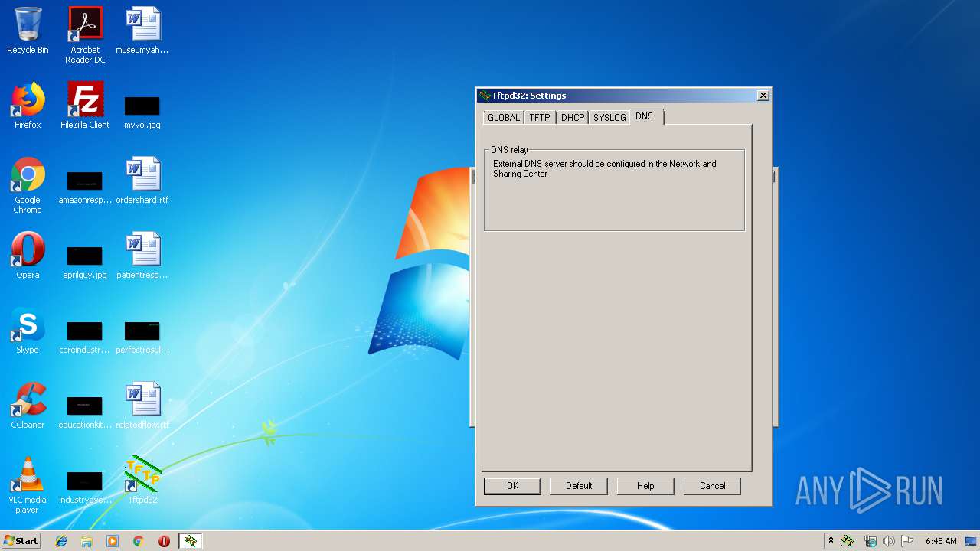Click the Default button in Settings
The width and height of the screenshot is (980, 551).
coord(579,486)
